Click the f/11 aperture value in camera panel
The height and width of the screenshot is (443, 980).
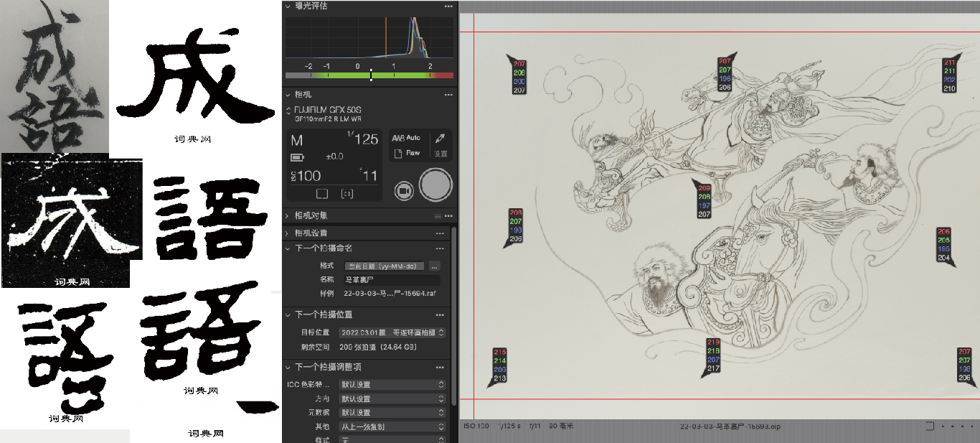point(368,175)
